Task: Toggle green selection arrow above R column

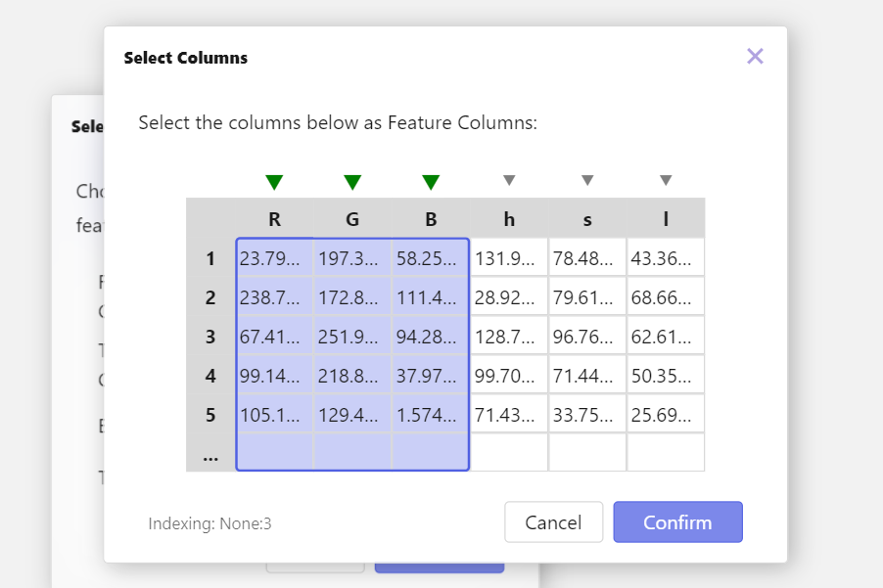Action: (274, 182)
